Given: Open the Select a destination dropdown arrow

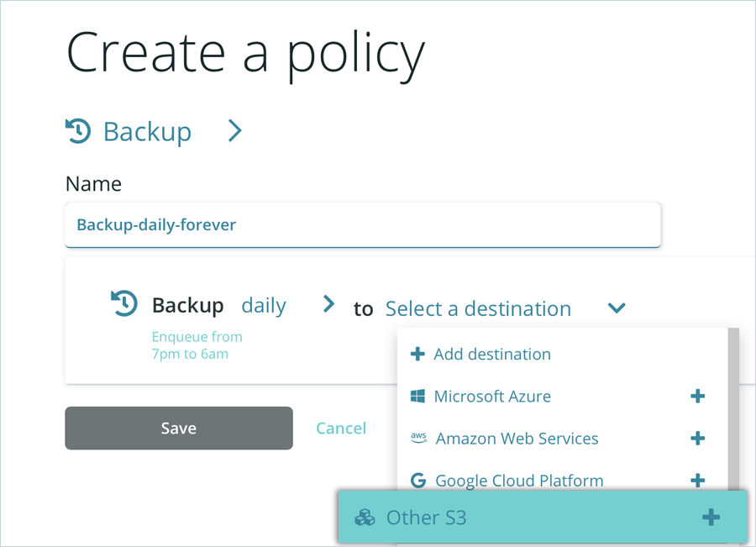Looking at the screenshot, I should click(617, 308).
